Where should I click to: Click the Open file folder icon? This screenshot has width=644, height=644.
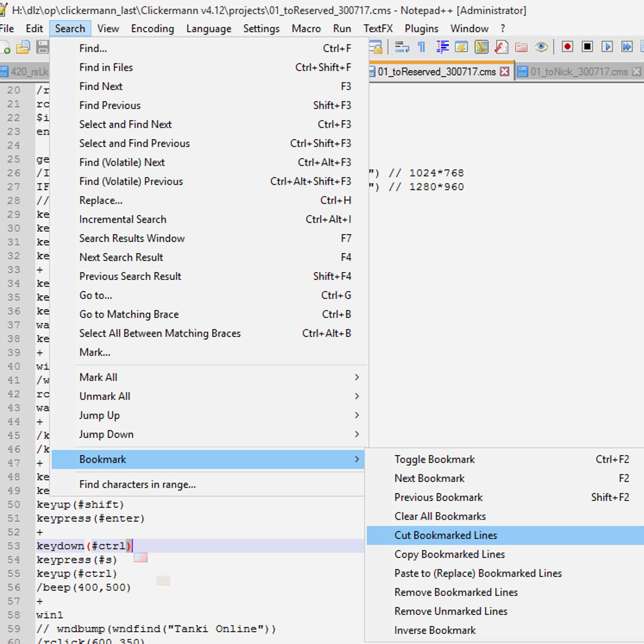[x=23, y=47]
